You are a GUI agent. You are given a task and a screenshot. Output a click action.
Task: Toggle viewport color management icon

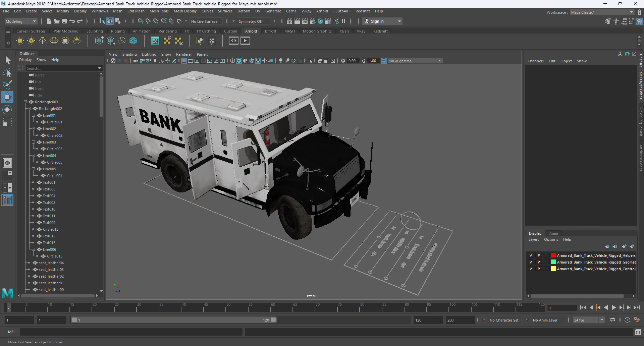pyautogui.click(x=384, y=61)
